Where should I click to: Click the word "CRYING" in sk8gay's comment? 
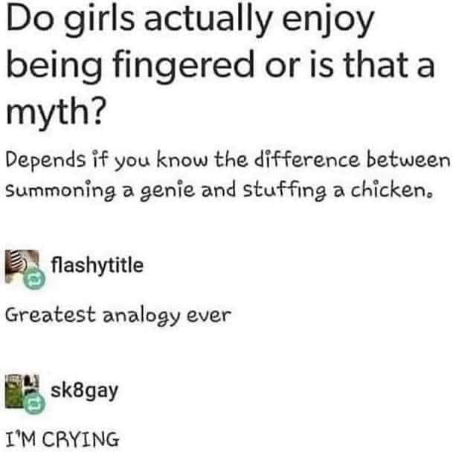81,439
